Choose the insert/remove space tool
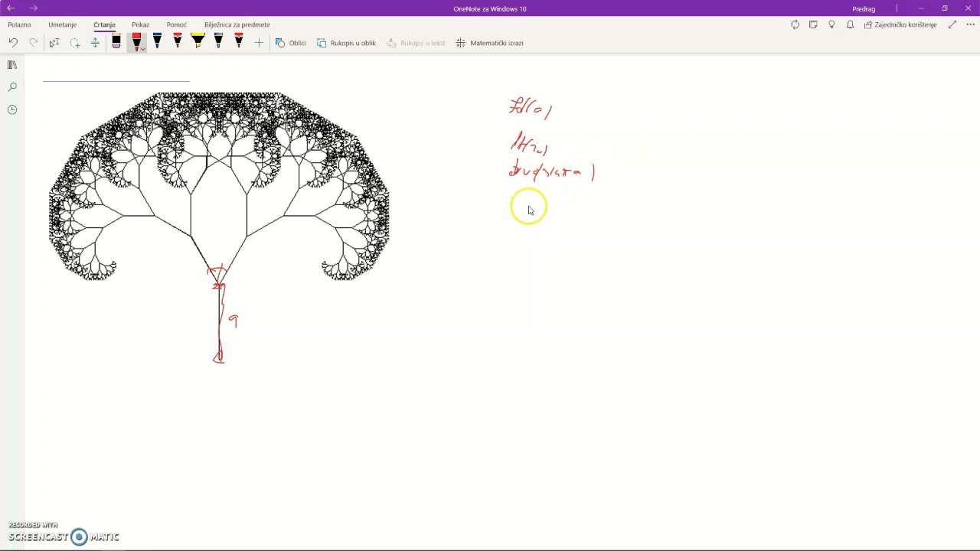The image size is (980, 551). coord(95,43)
